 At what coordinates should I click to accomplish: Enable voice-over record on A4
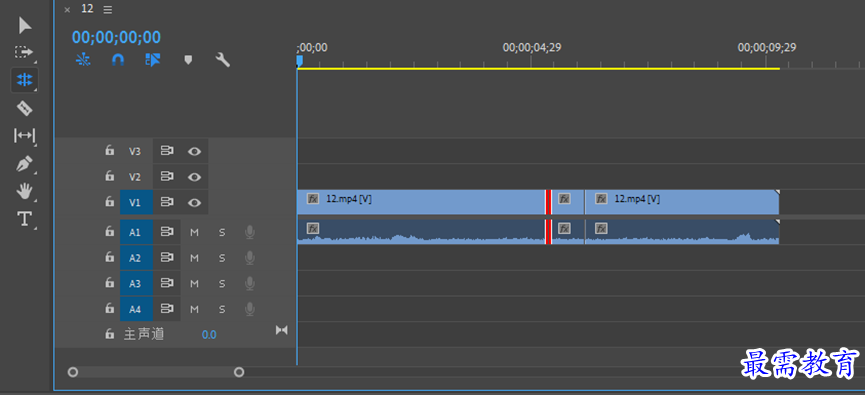[x=250, y=309]
